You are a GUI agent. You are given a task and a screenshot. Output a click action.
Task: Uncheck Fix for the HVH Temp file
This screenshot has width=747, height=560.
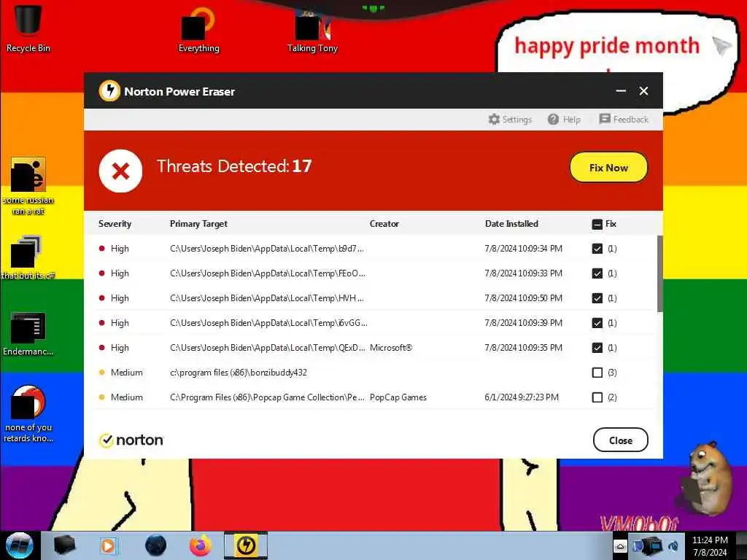(x=597, y=298)
